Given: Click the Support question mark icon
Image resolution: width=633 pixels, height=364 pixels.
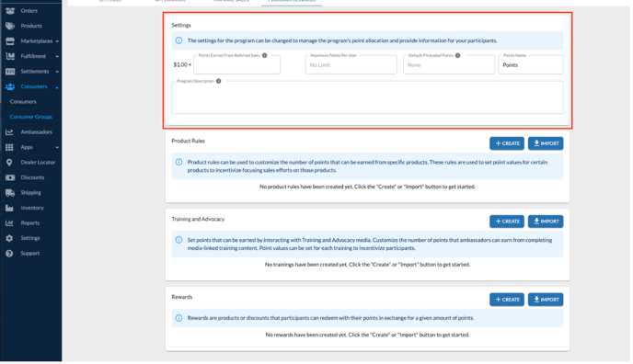Looking at the screenshot, I should (9, 254).
